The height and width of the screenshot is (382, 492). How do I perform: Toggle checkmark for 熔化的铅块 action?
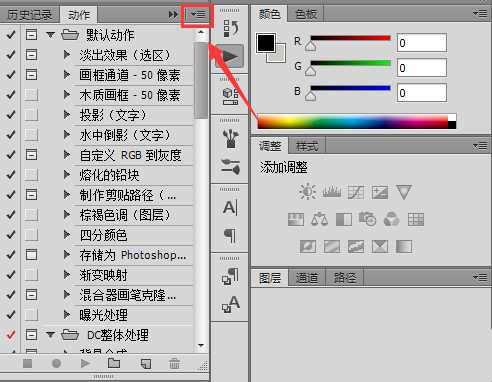[x=11, y=175]
